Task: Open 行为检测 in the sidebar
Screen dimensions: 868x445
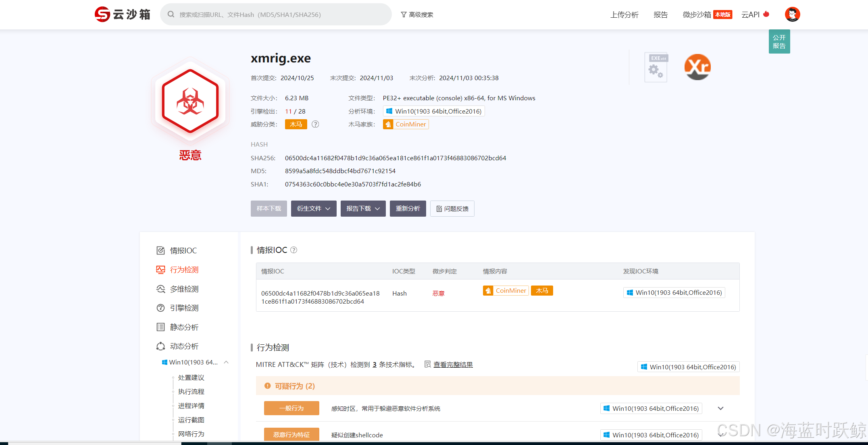Action: (184, 270)
